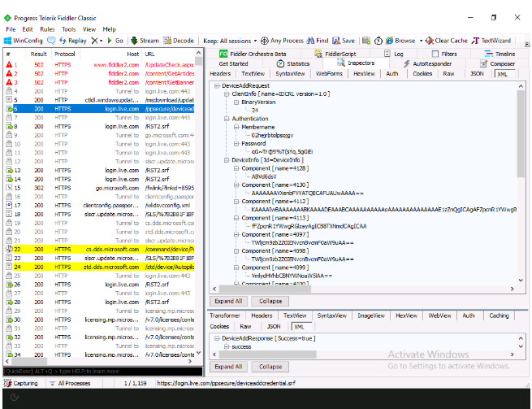
Task: Open dropdown arrow next to Browse
Action: [x=421, y=41]
